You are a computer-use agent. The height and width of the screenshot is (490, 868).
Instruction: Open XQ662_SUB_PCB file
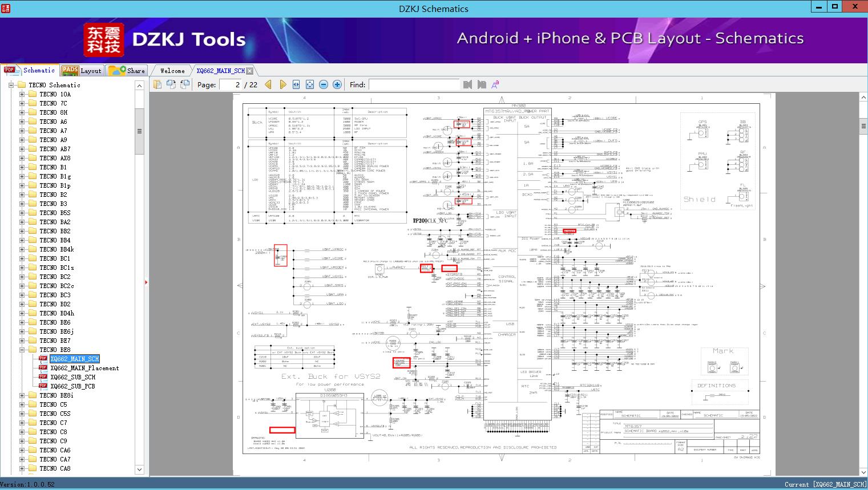click(72, 386)
